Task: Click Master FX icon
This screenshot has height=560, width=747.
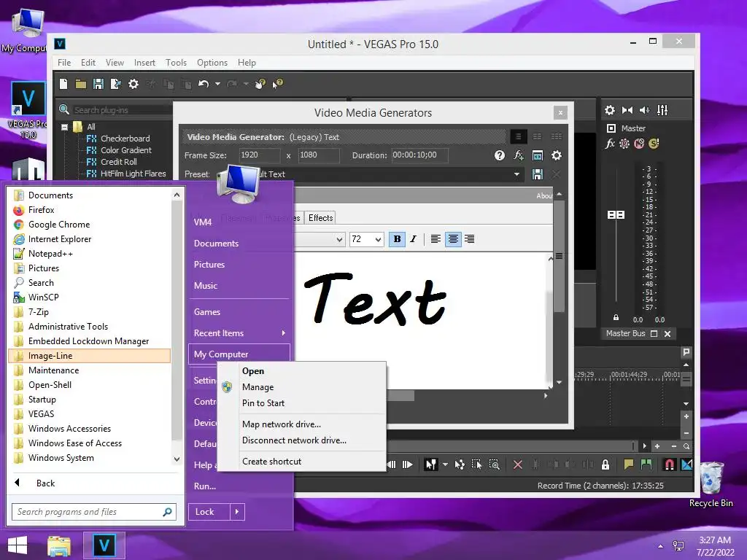Action: (x=610, y=144)
